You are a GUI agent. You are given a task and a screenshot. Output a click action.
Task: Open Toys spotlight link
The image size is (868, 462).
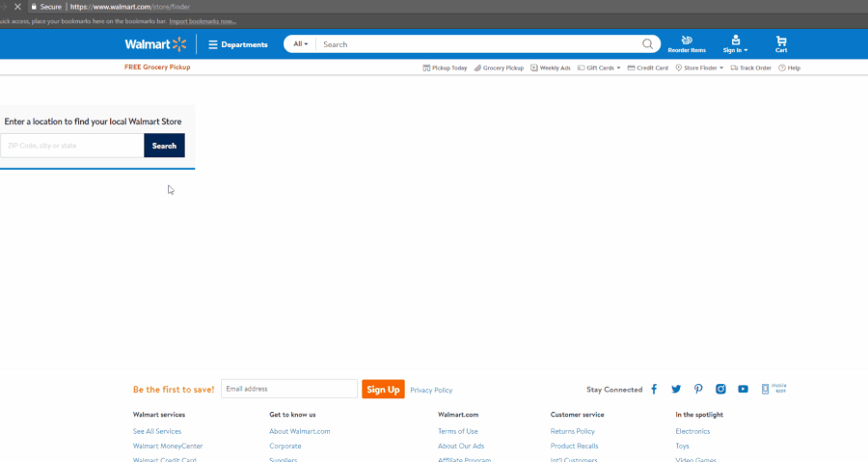(x=682, y=446)
